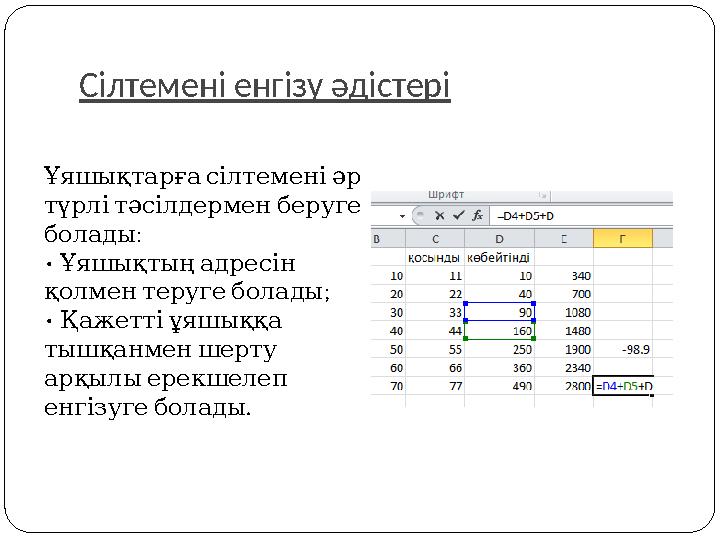Click cell with value 490
The height and width of the screenshot is (540, 720).
tap(499, 386)
